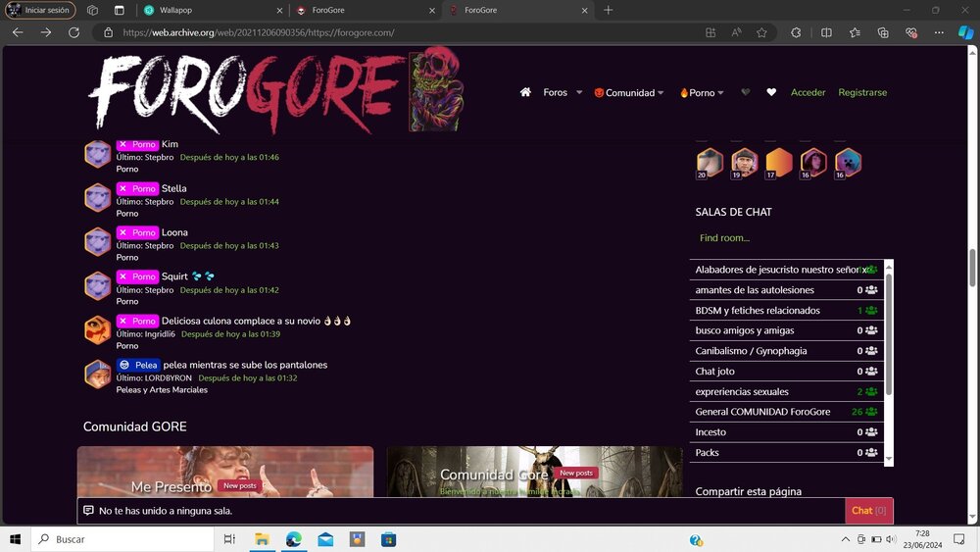Click Iniciar sesión profile button
This screenshot has width=980, height=552.
click(x=40, y=10)
